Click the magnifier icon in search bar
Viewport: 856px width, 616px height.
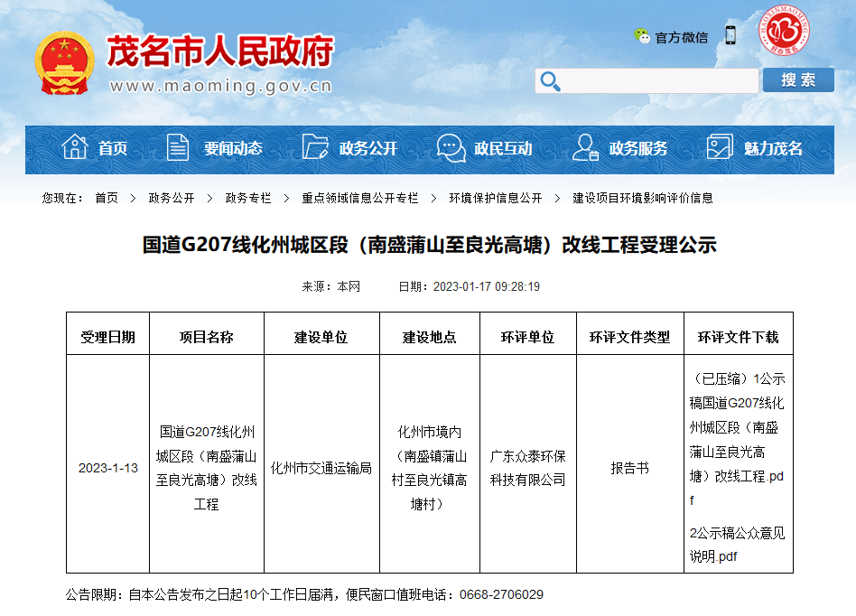pos(551,81)
